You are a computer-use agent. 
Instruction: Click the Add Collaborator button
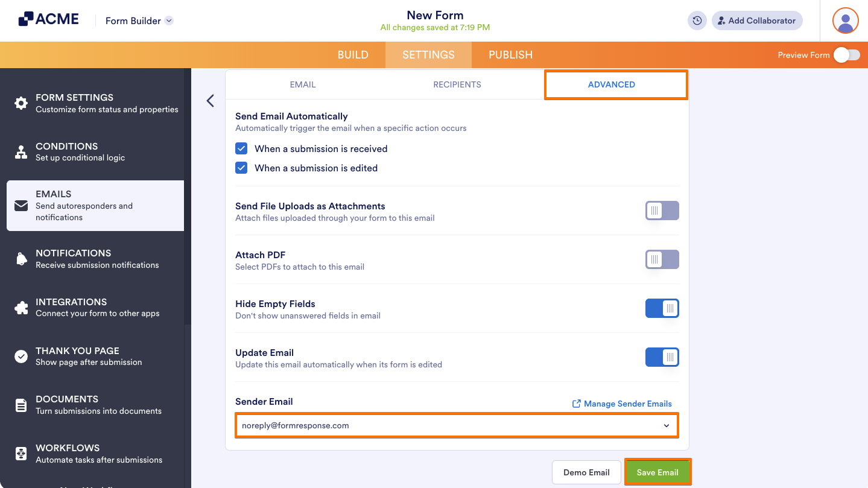[757, 21]
